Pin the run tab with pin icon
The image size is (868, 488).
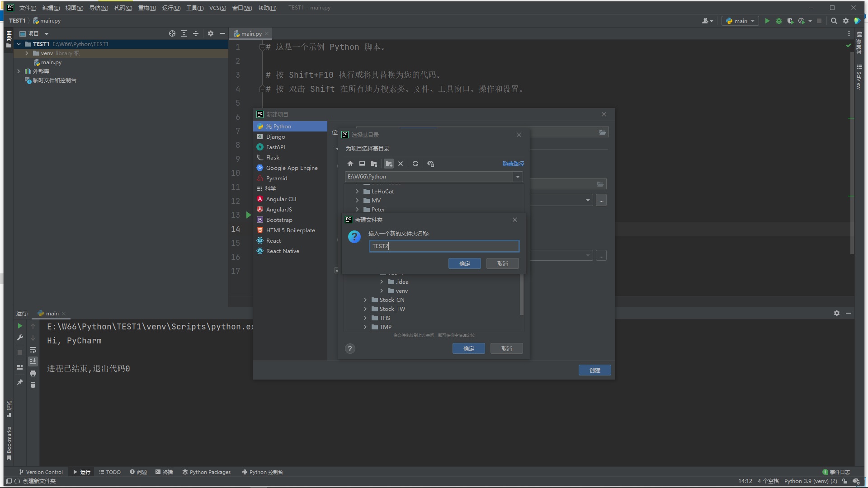[20, 382]
